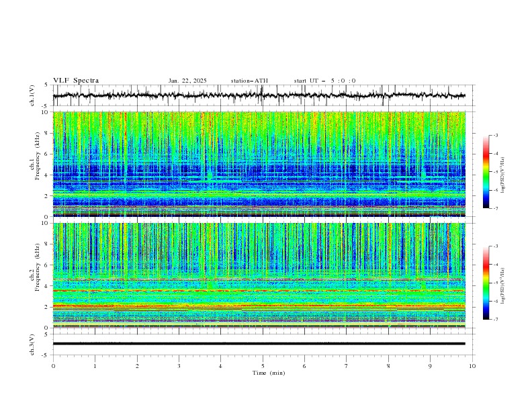Click the "-7" tick on the upper colorbar

(495, 208)
